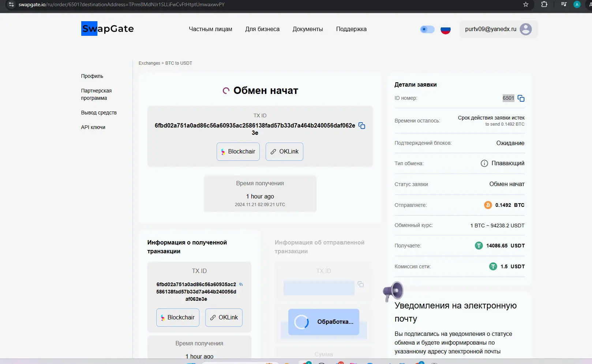Screen dimensions: 592x364
Task: Click the info icon next to Плавающий
Action: pyautogui.click(x=484, y=163)
